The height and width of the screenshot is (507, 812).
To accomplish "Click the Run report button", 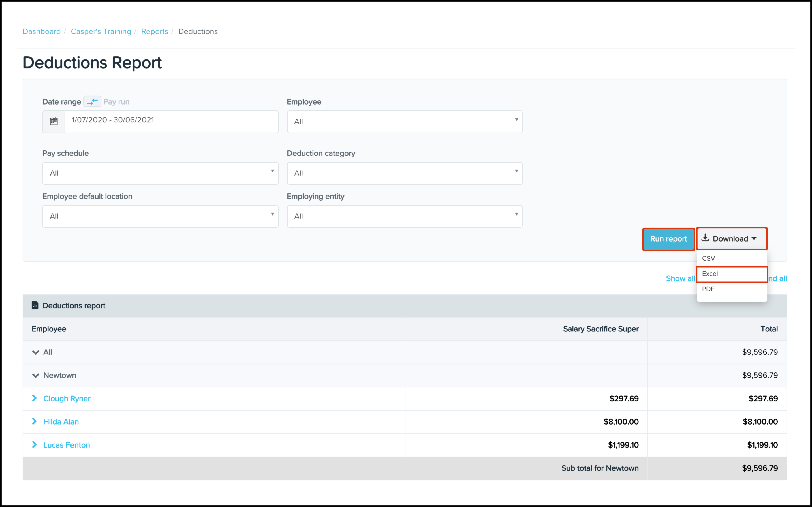I will coord(668,239).
